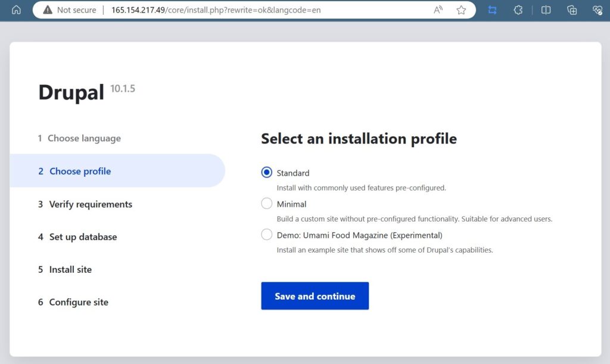The image size is (610, 364).
Task: Click the URL address bar field
Action: coord(262,10)
